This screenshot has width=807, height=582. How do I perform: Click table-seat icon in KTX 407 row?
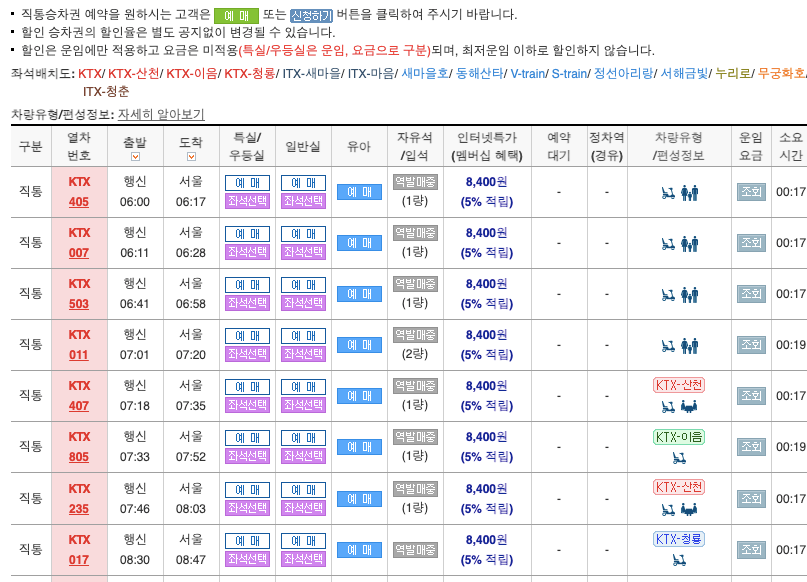tap(689, 408)
